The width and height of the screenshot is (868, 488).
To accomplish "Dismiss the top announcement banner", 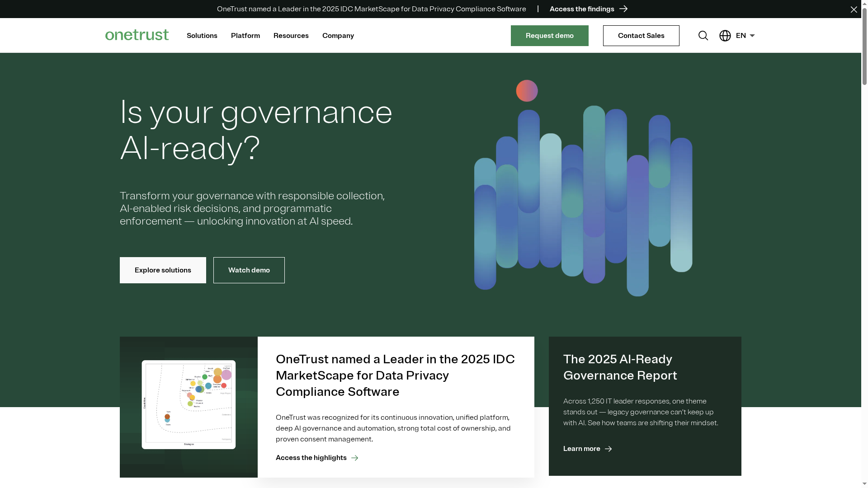I will tap(854, 9).
